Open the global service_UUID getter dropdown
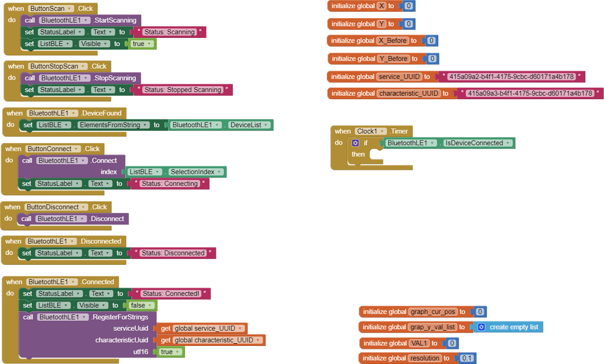The width and height of the screenshot is (604, 364). 240,328
